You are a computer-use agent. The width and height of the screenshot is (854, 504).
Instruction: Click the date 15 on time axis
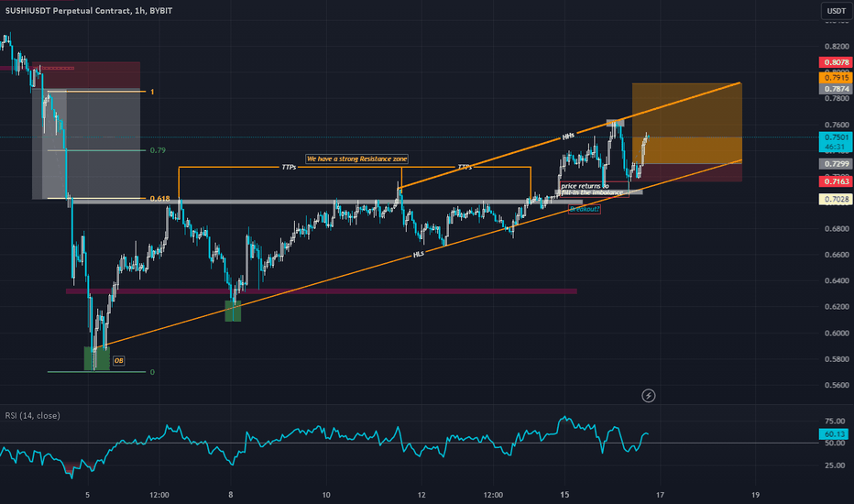564,495
